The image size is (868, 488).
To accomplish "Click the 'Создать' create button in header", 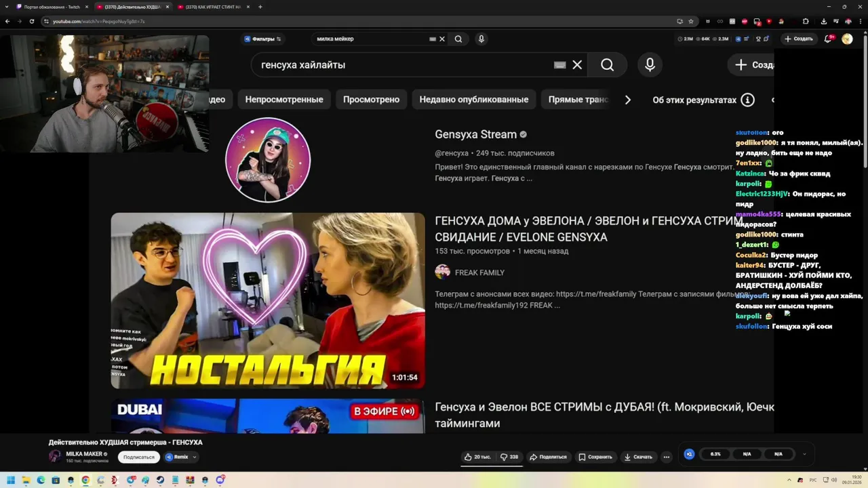I will [x=799, y=39].
